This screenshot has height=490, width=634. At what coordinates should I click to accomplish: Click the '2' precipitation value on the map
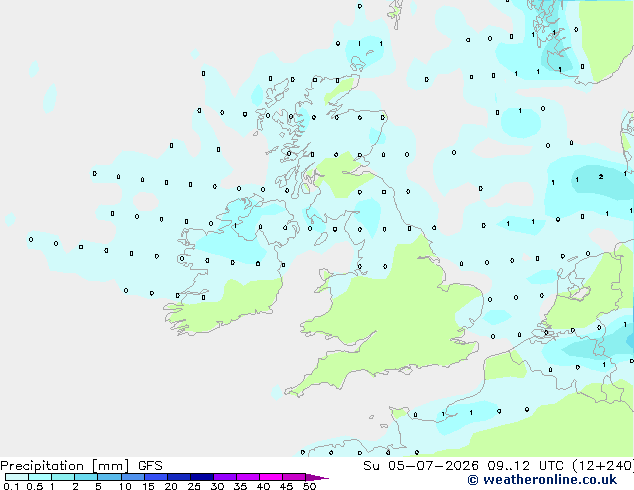601,177
